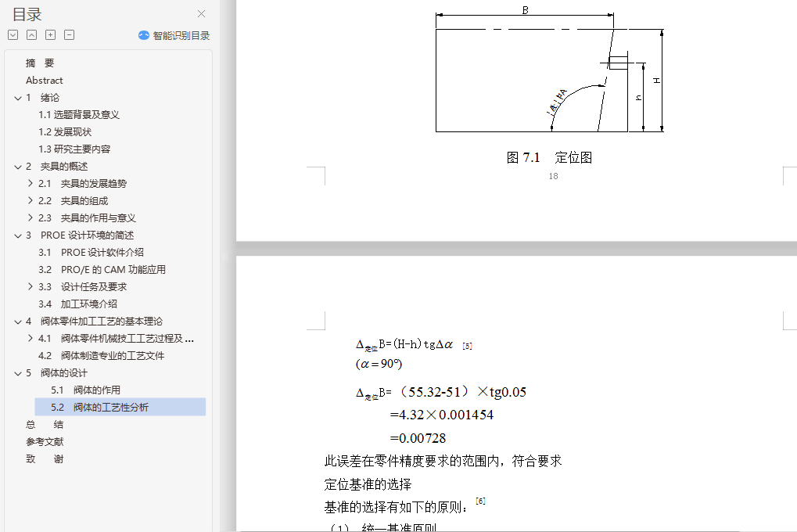Select heading 2 夹具的概述
This screenshot has width=797, height=532.
pyautogui.click(x=56, y=167)
